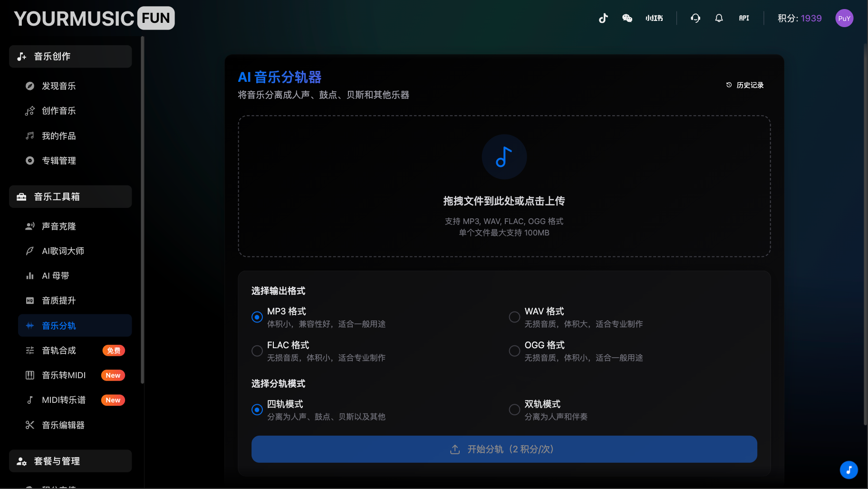868x489 pixels.
Task: Collapse the 音乐工具箱 sidebar section
Action: [70, 196]
